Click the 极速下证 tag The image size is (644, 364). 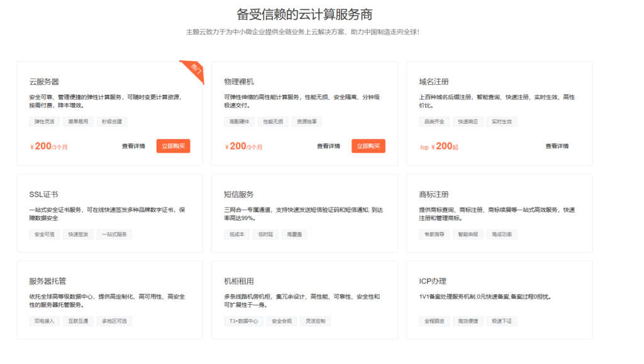501,321
